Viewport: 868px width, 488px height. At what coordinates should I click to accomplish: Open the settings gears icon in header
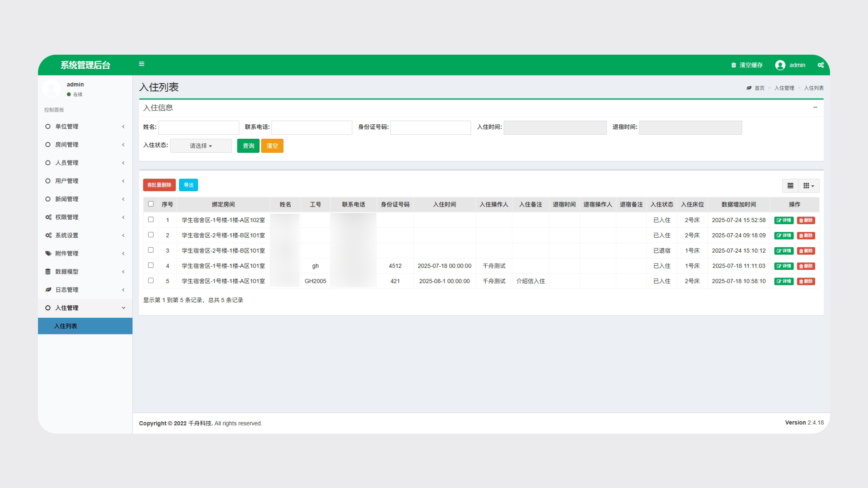click(821, 65)
